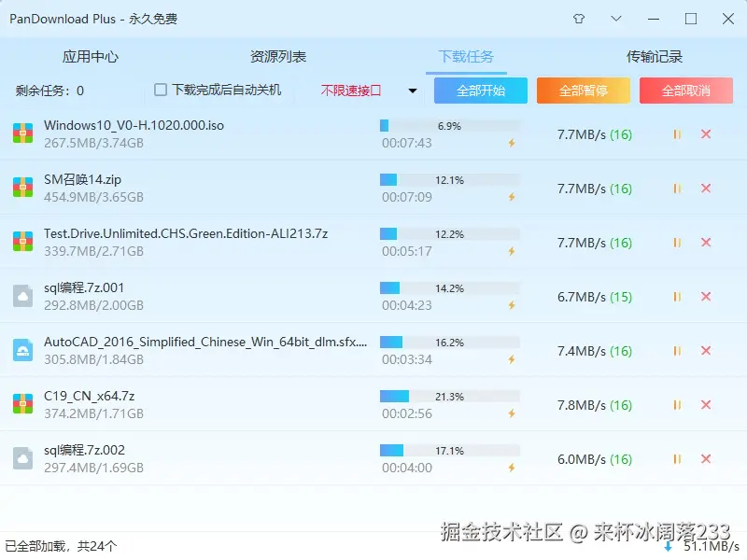This screenshot has height=560, width=747.
Task: Click the speed 7.8MB/s (16)
Action: (x=595, y=405)
